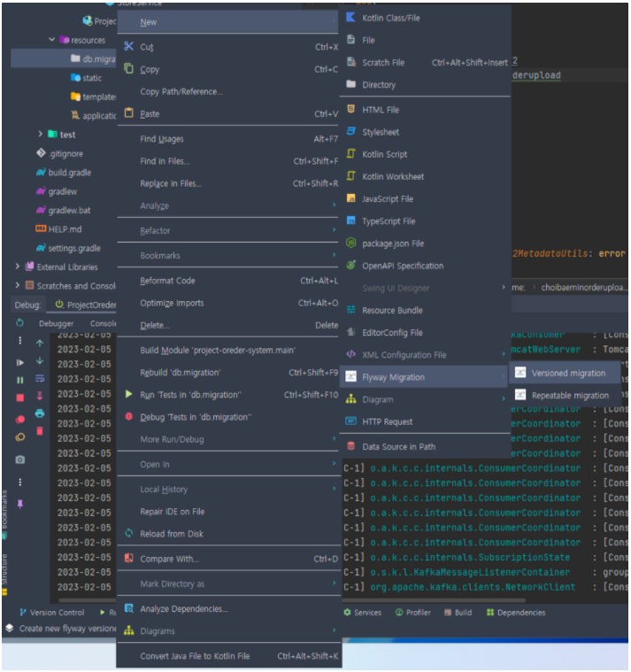This screenshot has width=631, height=672.
Task: Open the Bookmarks submenu
Action: tap(227, 255)
